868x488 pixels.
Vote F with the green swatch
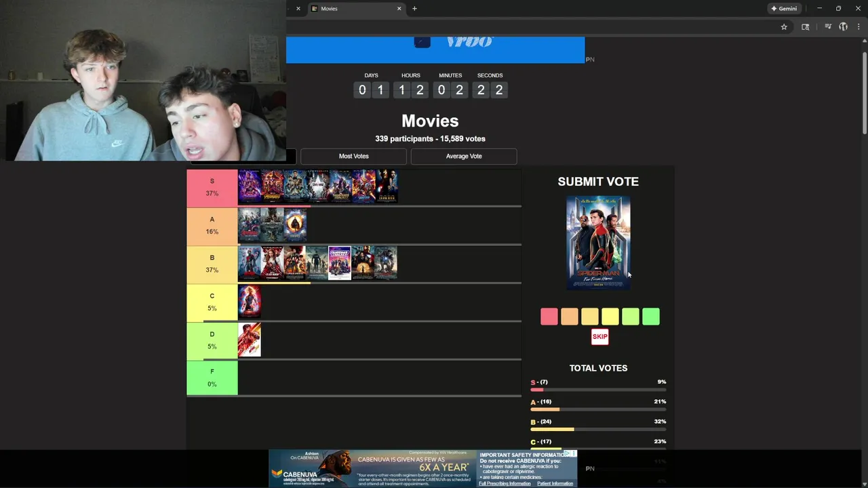coord(651,317)
